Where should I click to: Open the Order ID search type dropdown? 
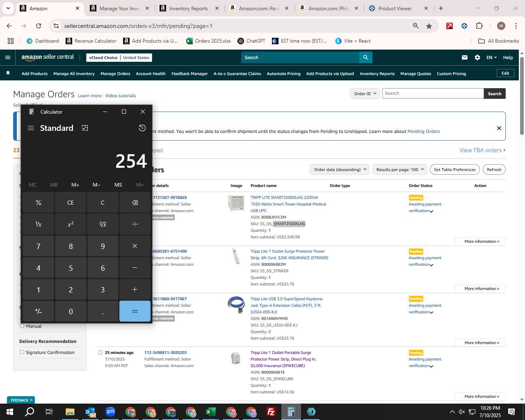[364, 94]
